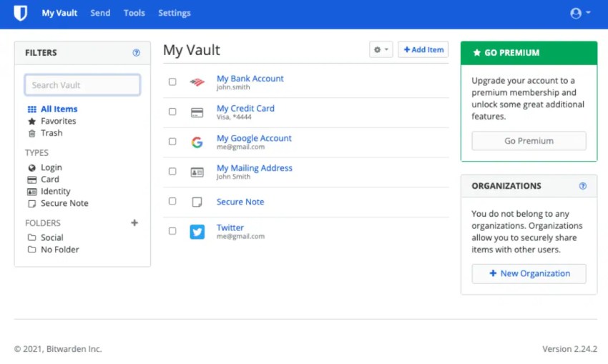Open the Social folder filter

point(52,237)
